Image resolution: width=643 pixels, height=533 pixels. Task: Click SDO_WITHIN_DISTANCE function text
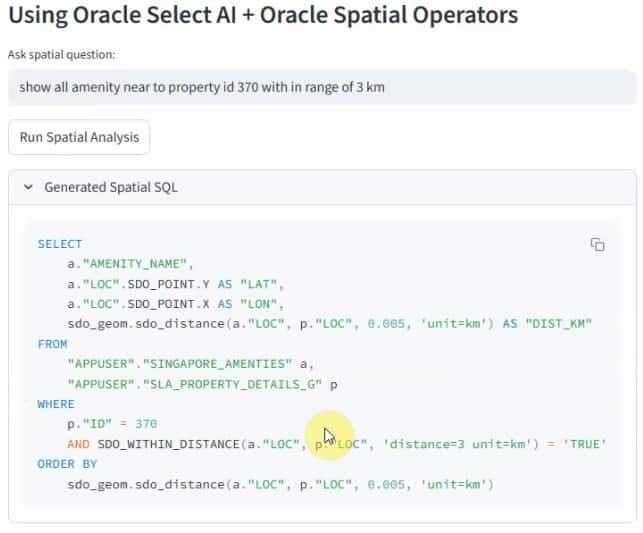coord(169,444)
